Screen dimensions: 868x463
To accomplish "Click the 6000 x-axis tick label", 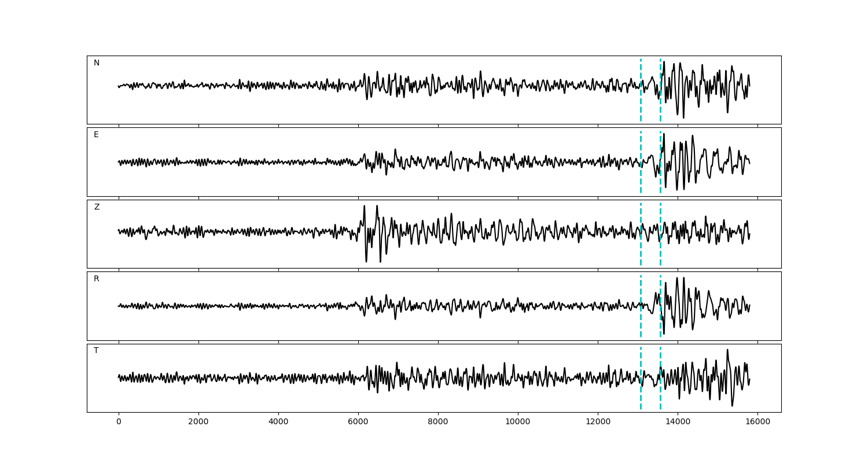I will tap(358, 422).
